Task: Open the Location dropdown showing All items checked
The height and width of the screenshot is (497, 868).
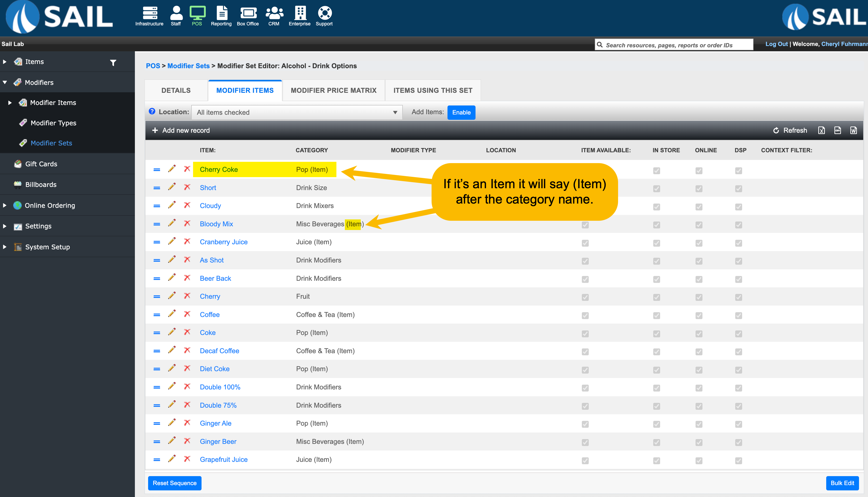Action: (297, 112)
